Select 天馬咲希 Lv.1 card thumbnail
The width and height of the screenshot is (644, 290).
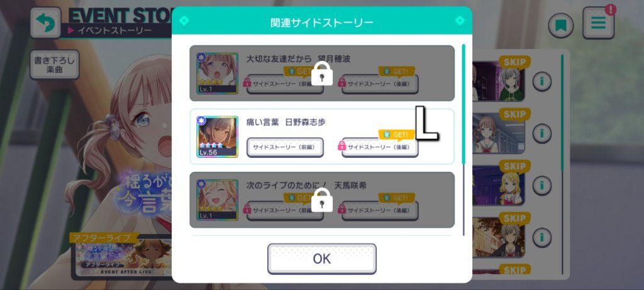point(217,200)
